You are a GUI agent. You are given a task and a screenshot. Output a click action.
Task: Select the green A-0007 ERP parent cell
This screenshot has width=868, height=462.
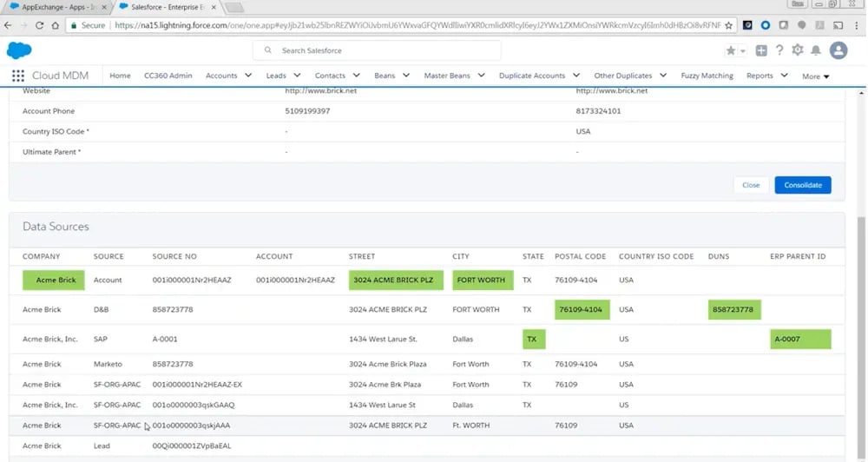[x=800, y=339]
